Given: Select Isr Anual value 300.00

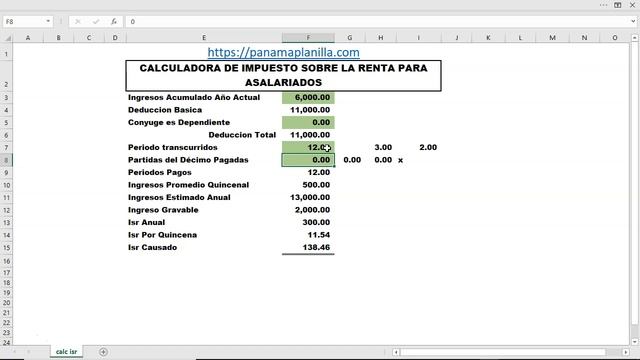Looking at the screenshot, I should point(308,222).
